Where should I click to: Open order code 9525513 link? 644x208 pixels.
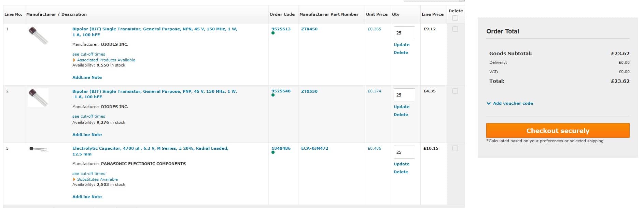pyautogui.click(x=281, y=29)
